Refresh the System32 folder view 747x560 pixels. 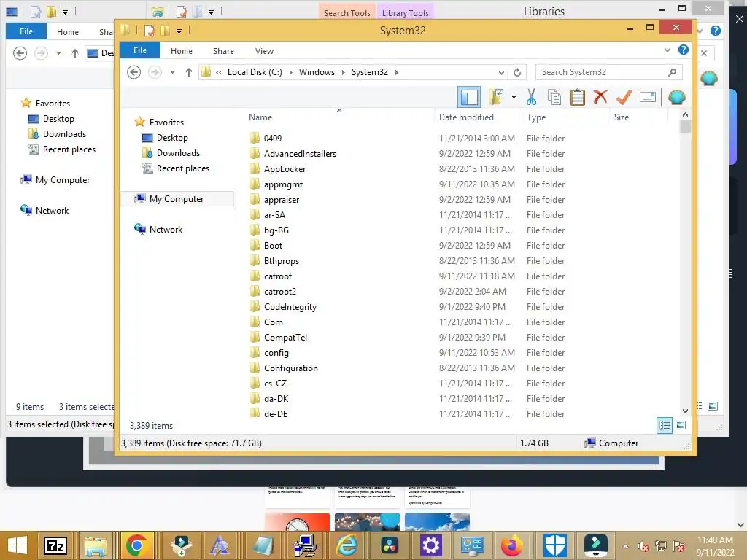pyautogui.click(x=517, y=72)
